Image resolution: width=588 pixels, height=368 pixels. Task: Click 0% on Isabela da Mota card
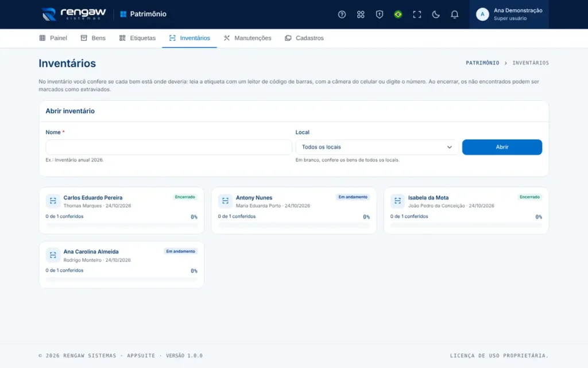[539, 217]
